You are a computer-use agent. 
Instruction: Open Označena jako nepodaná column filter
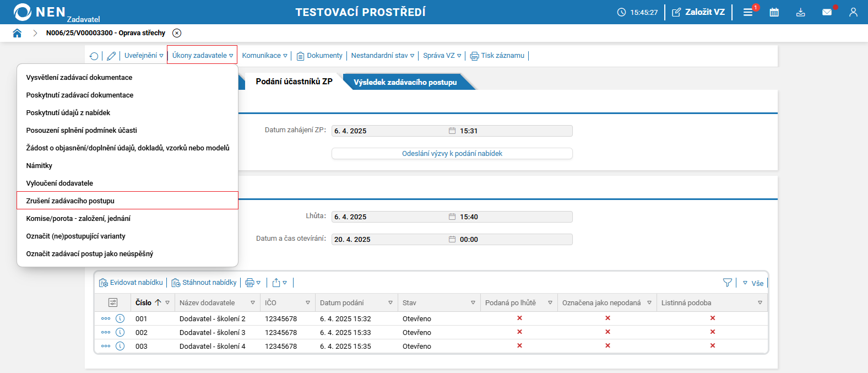649,303
